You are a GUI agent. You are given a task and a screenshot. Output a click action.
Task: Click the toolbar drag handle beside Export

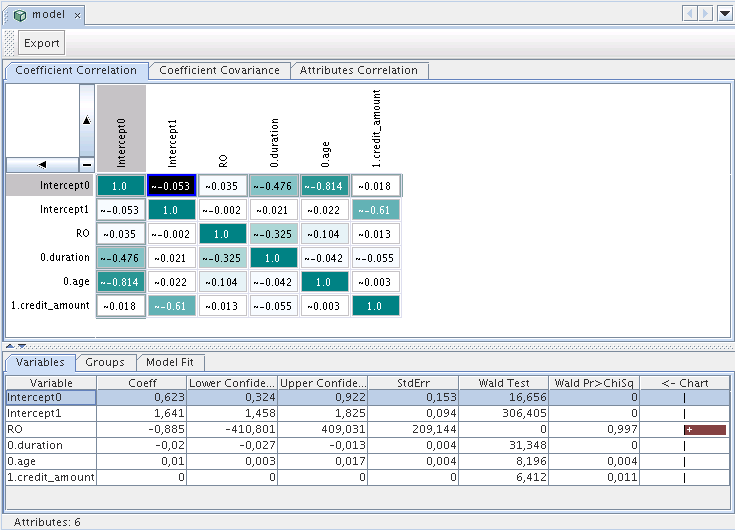point(9,43)
